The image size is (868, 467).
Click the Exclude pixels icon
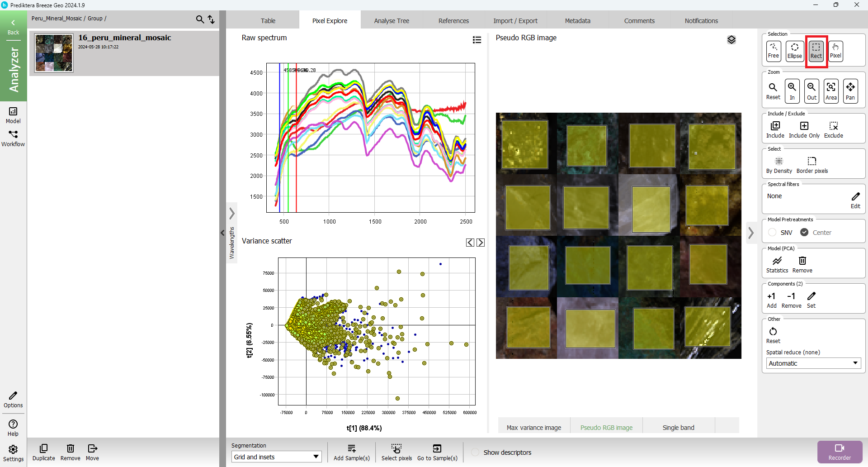(833, 129)
